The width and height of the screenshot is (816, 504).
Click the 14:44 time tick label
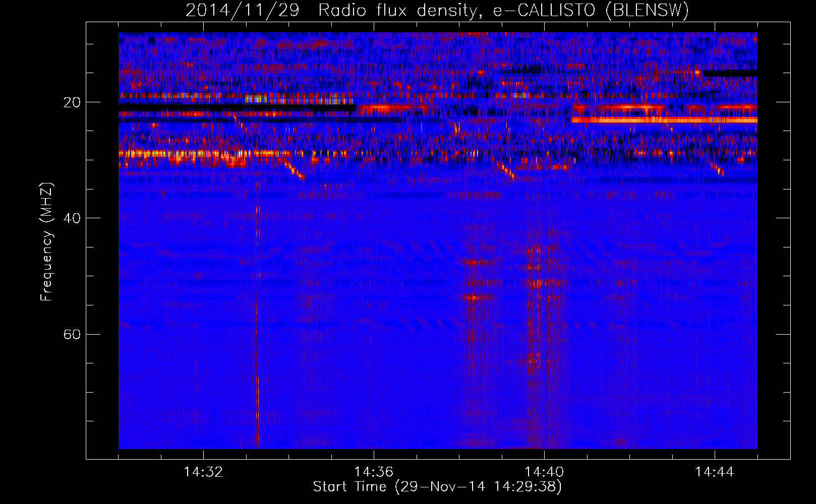point(715,472)
